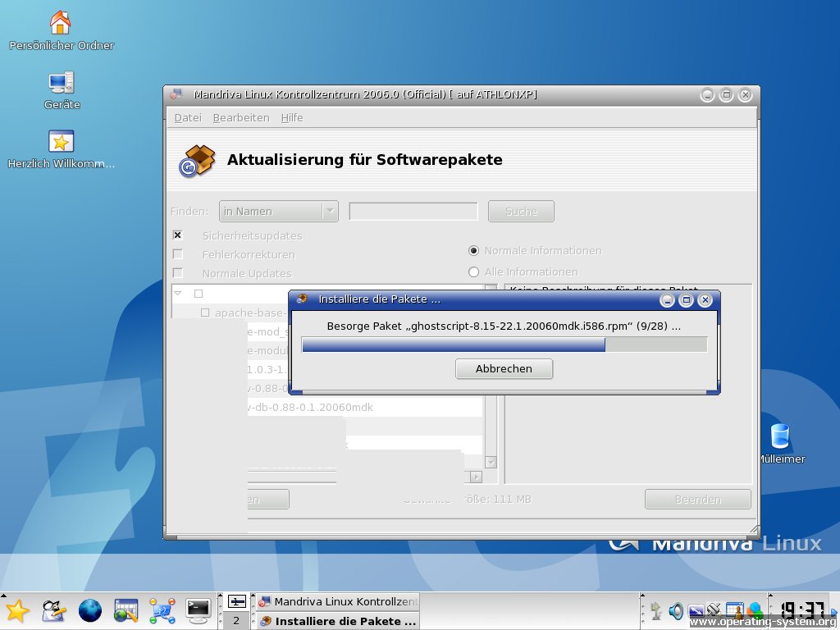
Task: Click the Beenden button
Action: (x=698, y=500)
